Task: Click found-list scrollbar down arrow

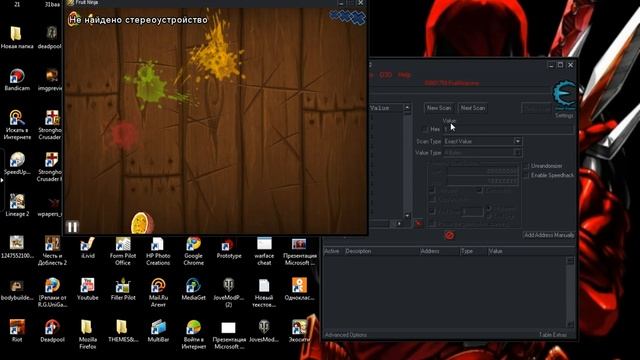Action: point(407,216)
